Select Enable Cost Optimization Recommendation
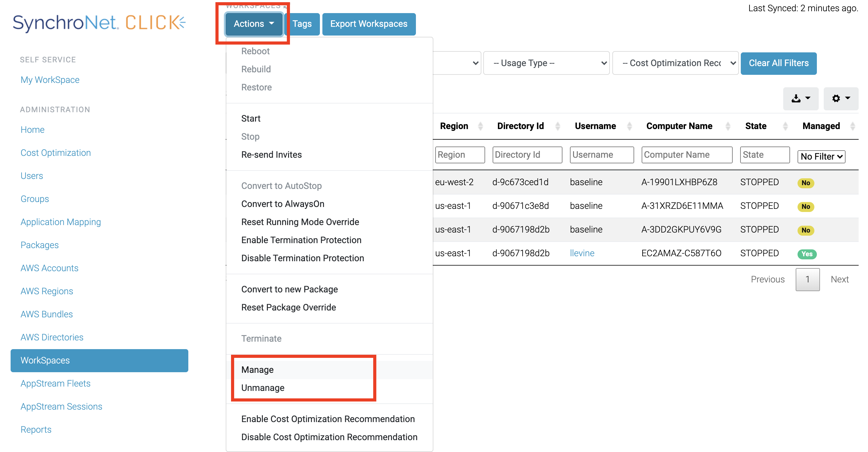 click(x=328, y=419)
